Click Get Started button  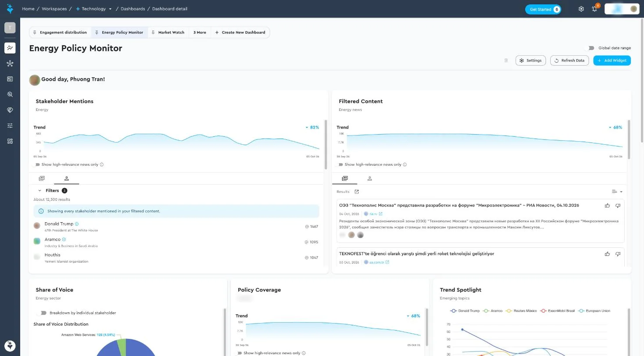(x=543, y=9)
